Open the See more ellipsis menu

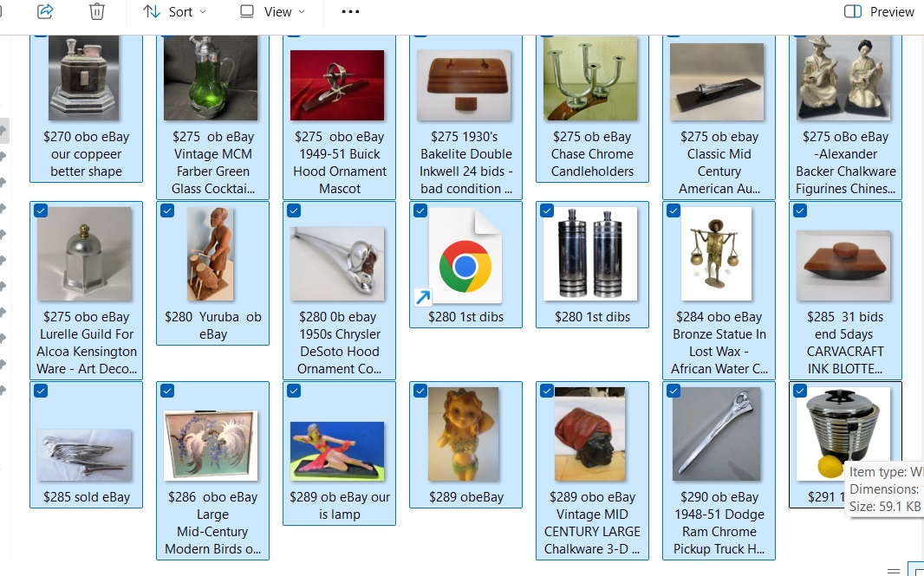[350, 11]
